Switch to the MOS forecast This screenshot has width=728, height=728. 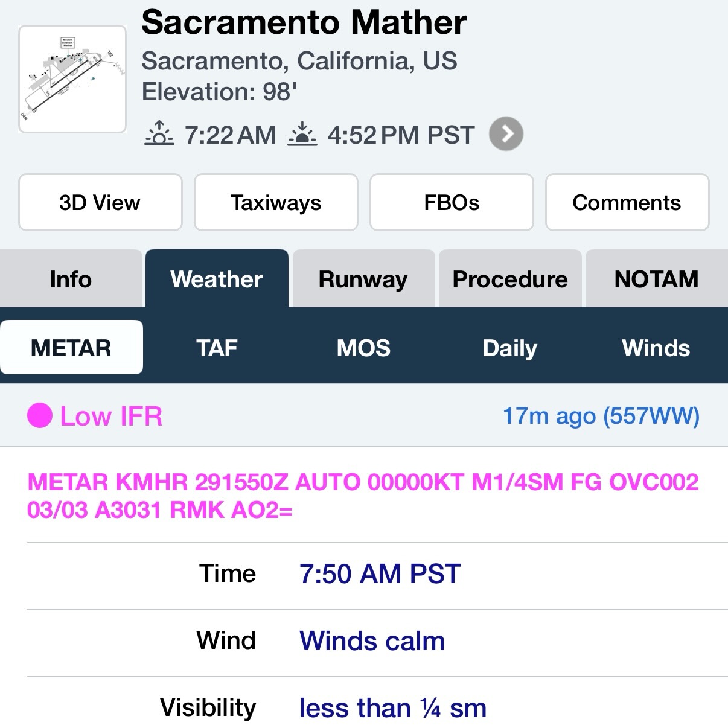(x=363, y=348)
